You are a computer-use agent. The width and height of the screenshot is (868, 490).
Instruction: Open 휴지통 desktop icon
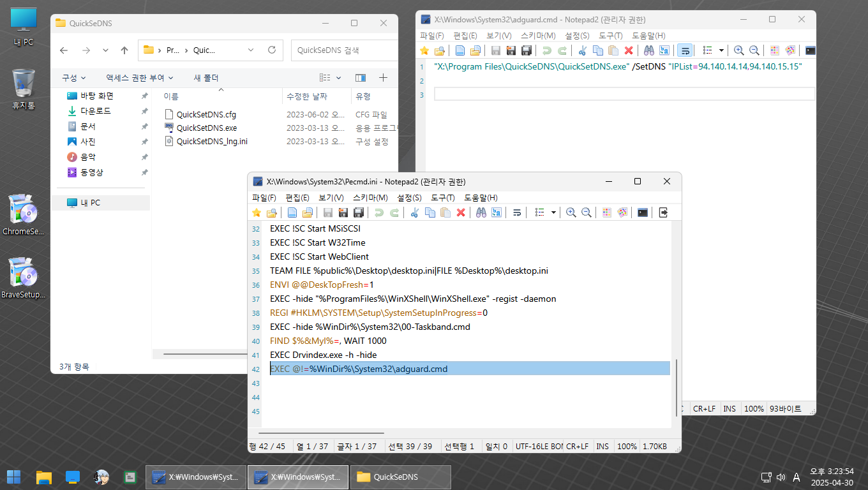pyautogui.click(x=24, y=89)
